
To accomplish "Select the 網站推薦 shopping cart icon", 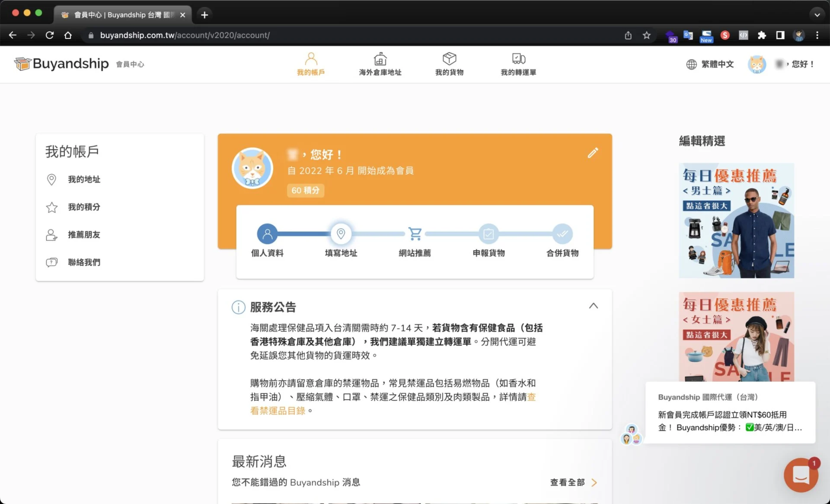I will pos(415,234).
